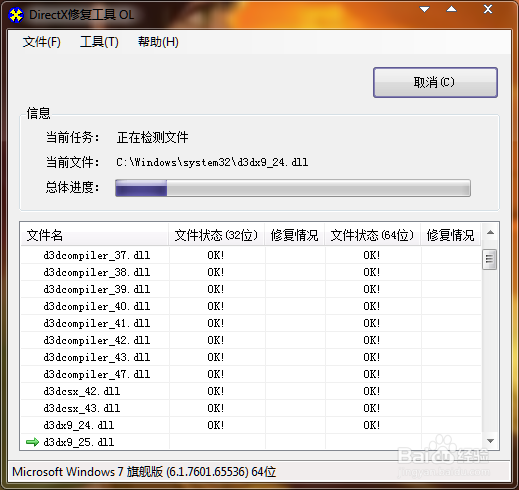Select the d3dcsx_42.dll row

[251, 391]
